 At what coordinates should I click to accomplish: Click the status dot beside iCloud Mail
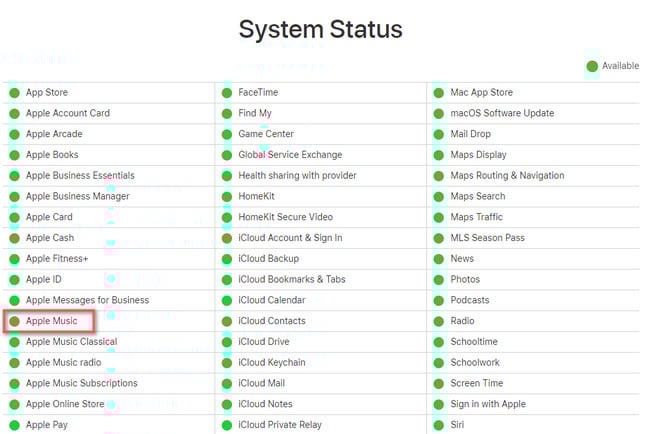[227, 383]
